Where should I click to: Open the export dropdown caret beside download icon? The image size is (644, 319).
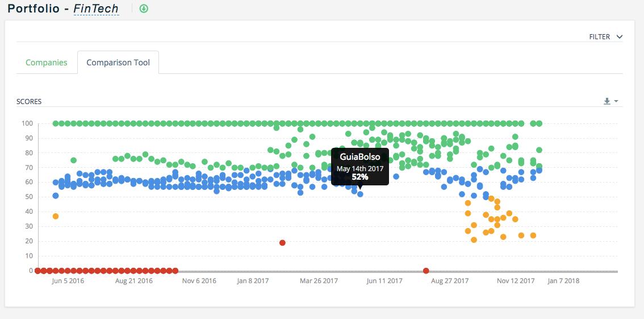click(x=616, y=101)
